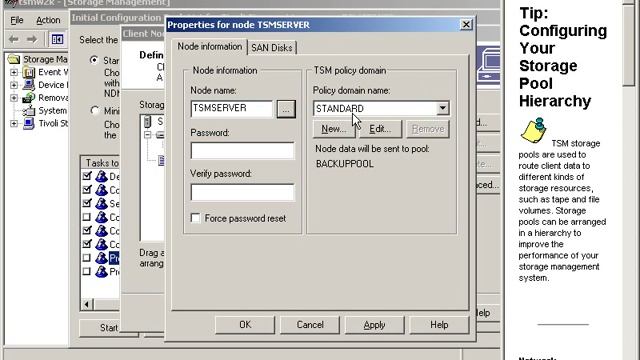
Task: Toggle the Force password reset checkbox
Action: tap(196, 218)
